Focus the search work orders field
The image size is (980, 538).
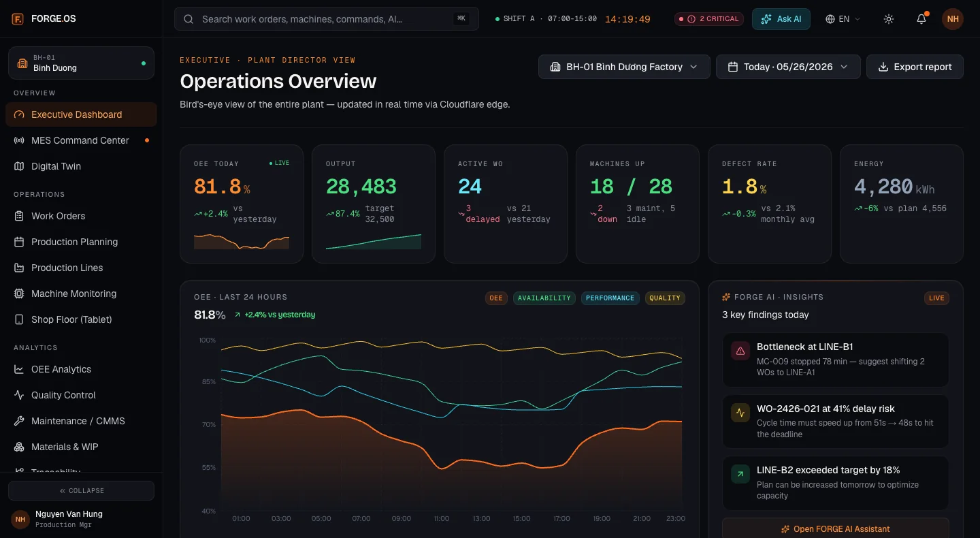tap(327, 19)
